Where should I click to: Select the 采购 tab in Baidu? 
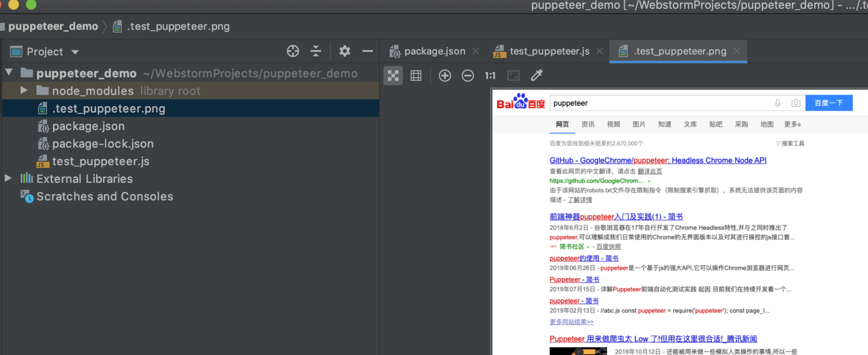point(741,124)
